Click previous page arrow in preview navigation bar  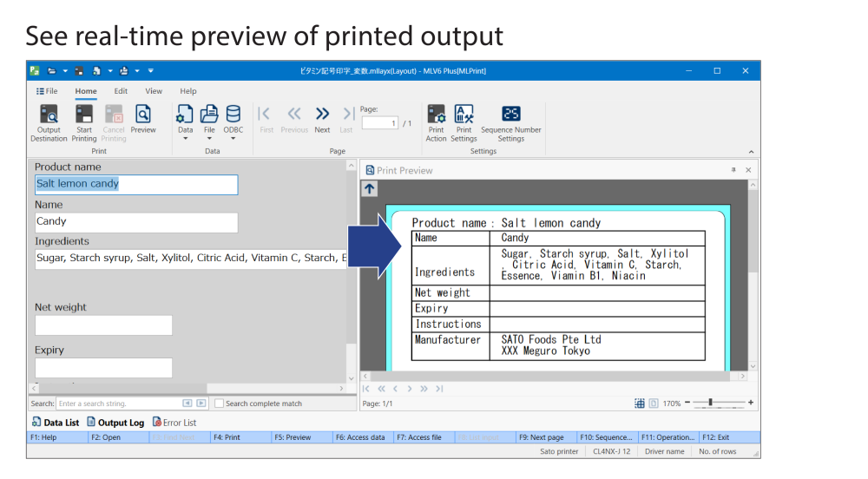[x=395, y=389]
